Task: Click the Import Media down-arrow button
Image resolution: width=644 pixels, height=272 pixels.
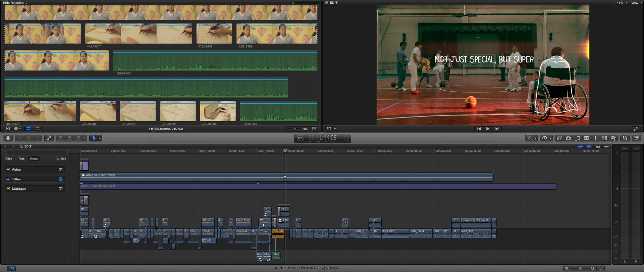Action: click(x=8, y=138)
